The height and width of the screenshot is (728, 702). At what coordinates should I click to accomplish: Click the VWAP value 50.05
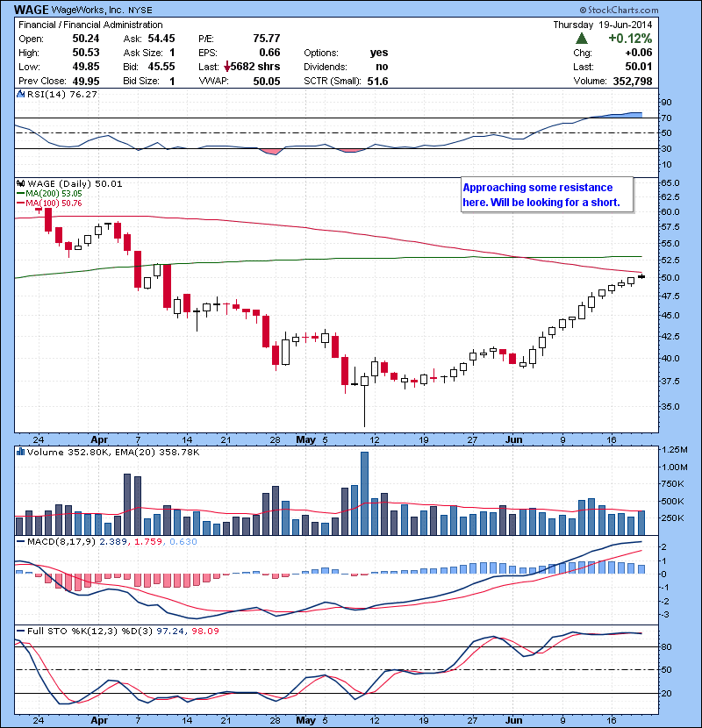(x=267, y=82)
